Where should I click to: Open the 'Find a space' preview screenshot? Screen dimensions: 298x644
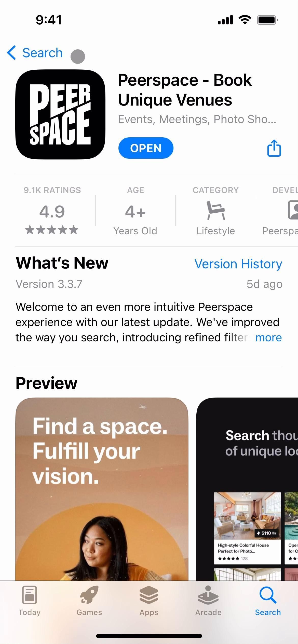point(102,489)
